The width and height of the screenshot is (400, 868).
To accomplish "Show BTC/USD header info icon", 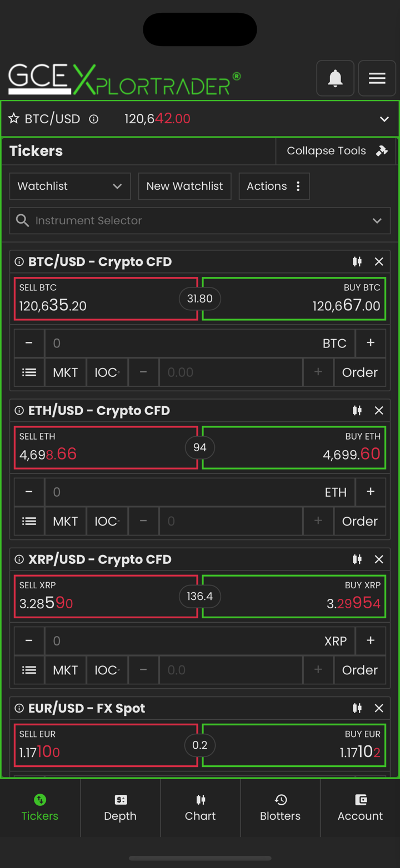I will 94,119.
